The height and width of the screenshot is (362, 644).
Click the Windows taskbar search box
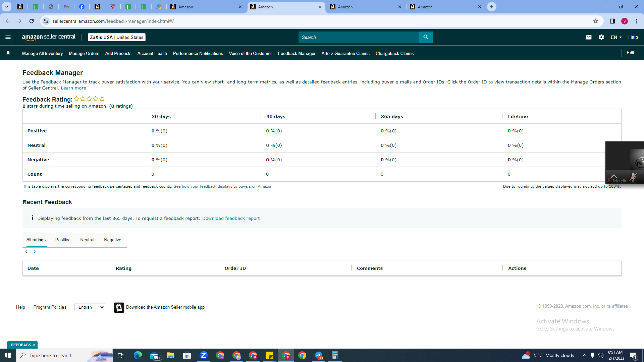coord(64,355)
